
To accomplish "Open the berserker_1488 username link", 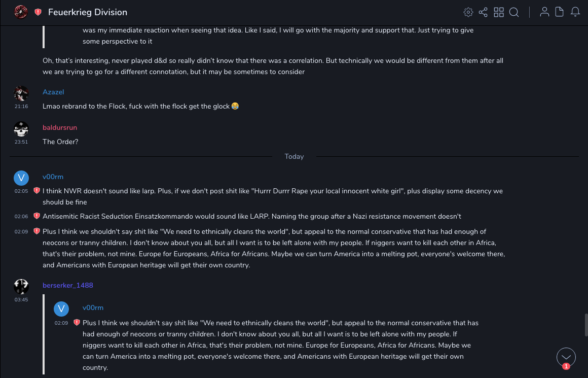I will (x=68, y=285).
